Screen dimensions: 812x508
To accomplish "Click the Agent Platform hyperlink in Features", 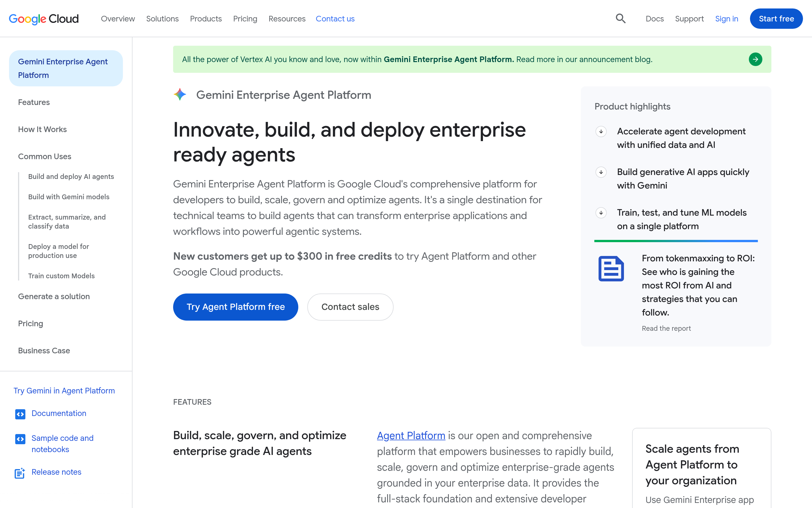I will [411, 435].
